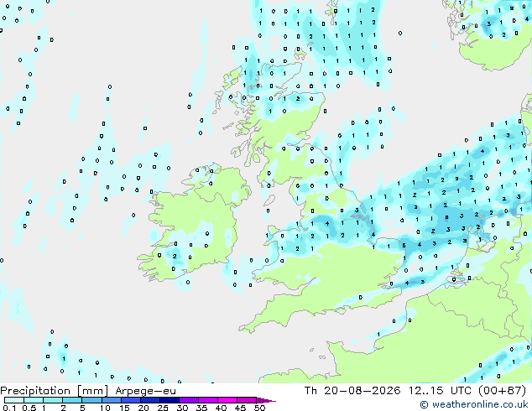This screenshot has height=411, width=532.
Task: Click the above-50 mm legend arrow tip
Action: [266, 400]
